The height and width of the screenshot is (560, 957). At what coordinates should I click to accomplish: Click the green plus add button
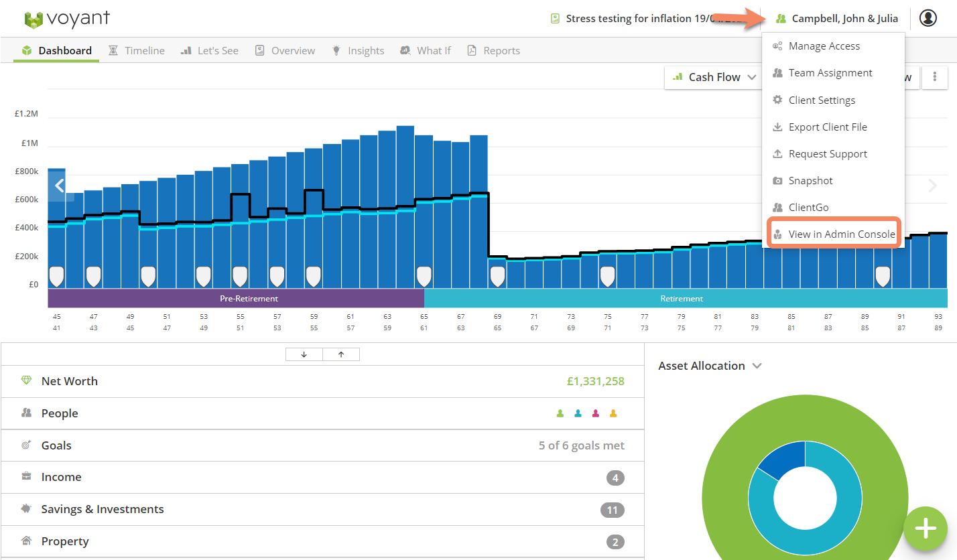tap(926, 529)
